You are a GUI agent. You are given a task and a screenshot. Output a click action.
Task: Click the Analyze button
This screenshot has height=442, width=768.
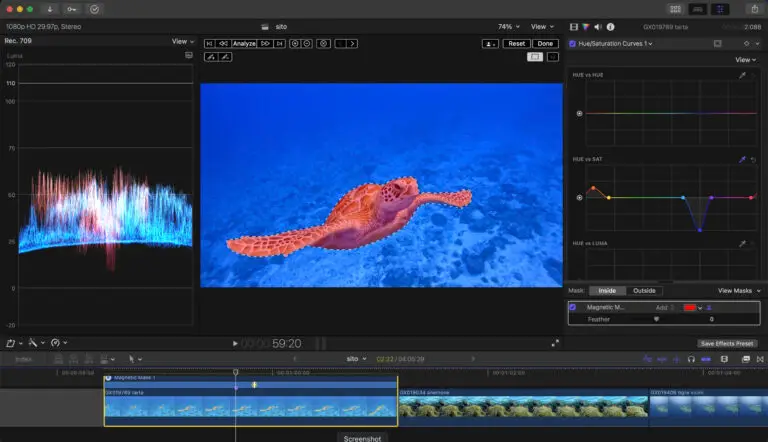tap(244, 44)
